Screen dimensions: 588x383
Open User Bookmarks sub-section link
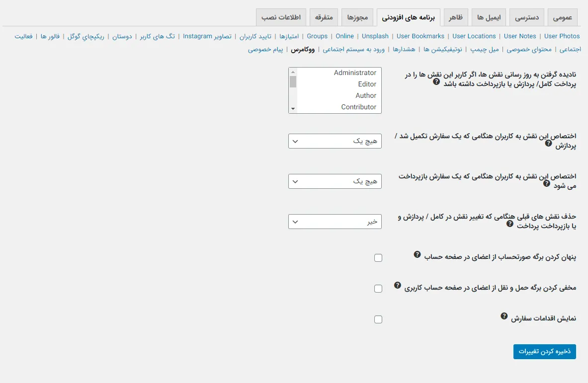coord(420,36)
